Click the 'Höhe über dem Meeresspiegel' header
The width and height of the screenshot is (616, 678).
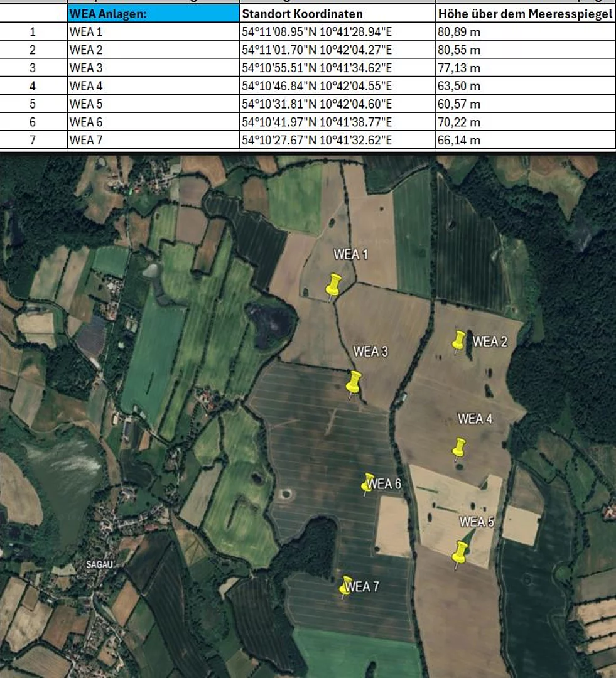click(525, 14)
